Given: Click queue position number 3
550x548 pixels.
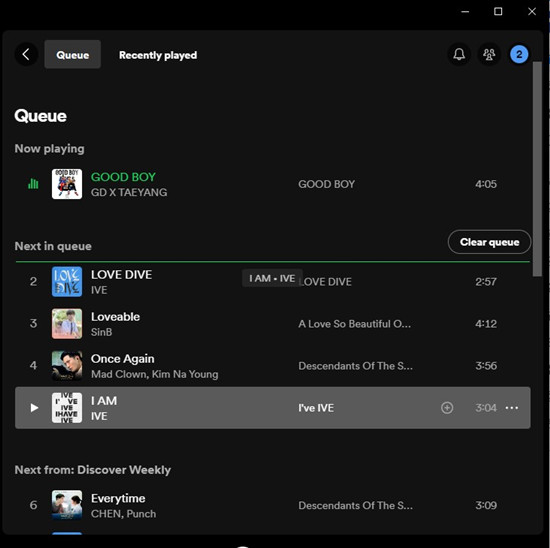Looking at the screenshot, I should click(33, 323).
